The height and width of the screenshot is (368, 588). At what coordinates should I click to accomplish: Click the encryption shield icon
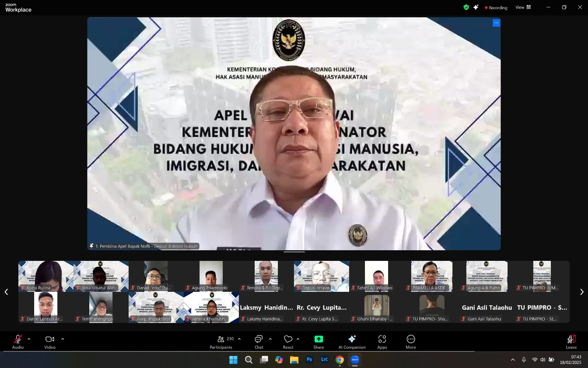click(x=466, y=7)
